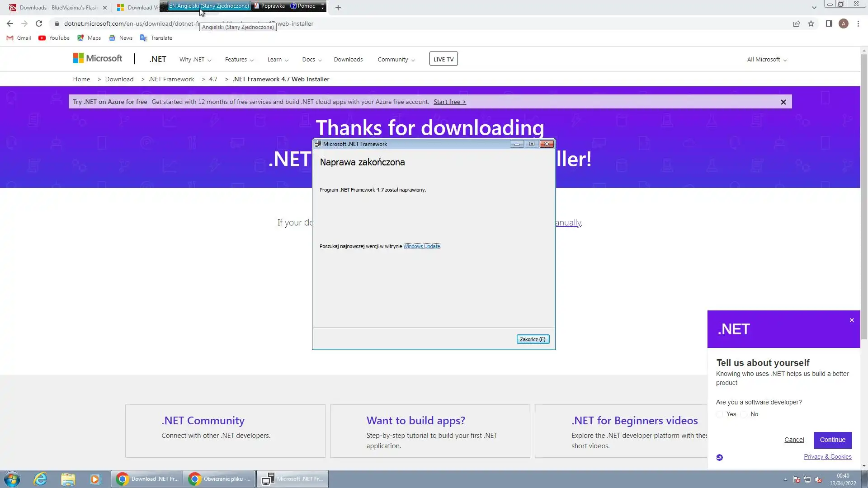Open the Downloads nav item
Image resolution: width=868 pixels, height=488 pixels.
(x=348, y=60)
